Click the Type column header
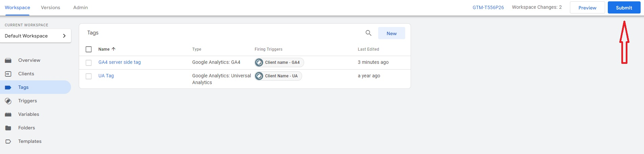644x154 pixels. 197,49
